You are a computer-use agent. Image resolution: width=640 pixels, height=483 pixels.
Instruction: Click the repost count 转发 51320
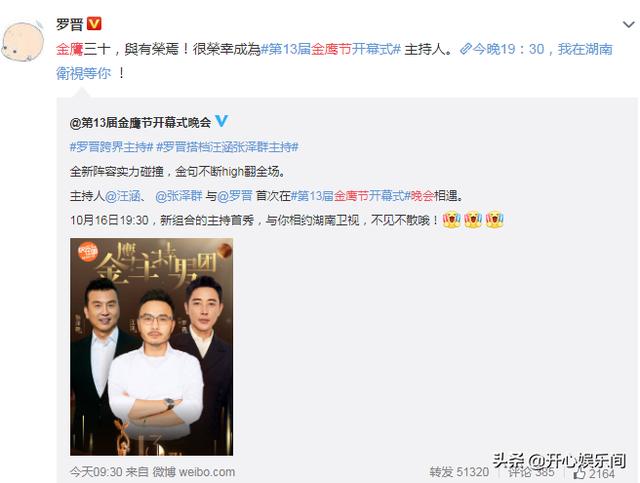459,472
